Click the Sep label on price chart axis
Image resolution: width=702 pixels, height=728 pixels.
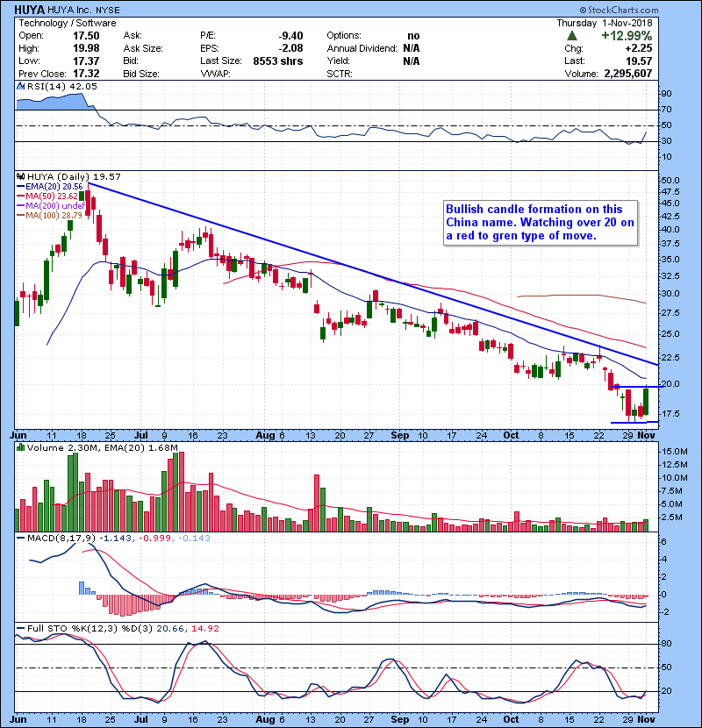pos(400,436)
